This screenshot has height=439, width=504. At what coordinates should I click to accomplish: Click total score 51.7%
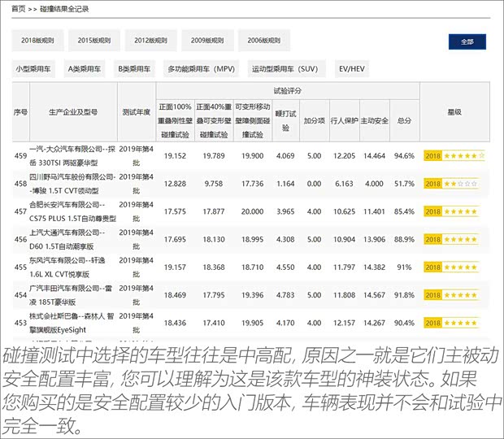(404, 184)
